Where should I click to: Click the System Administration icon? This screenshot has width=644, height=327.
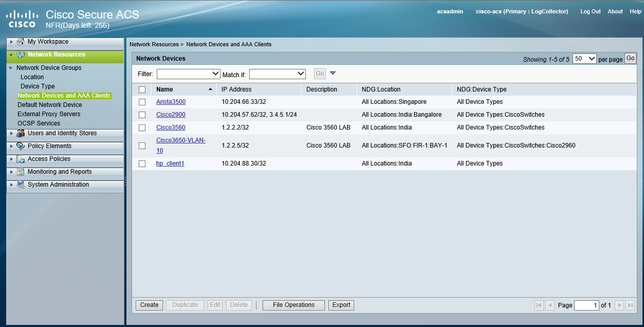click(x=21, y=185)
